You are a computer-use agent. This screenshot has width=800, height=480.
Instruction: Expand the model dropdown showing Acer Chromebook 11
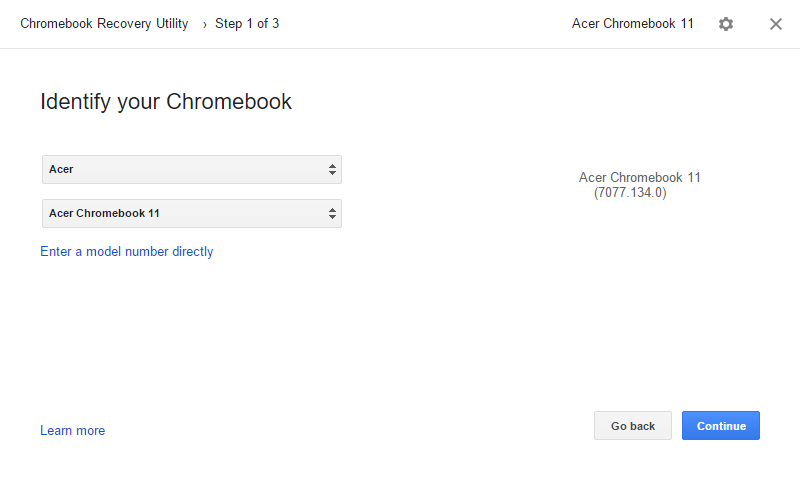tap(192, 213)
